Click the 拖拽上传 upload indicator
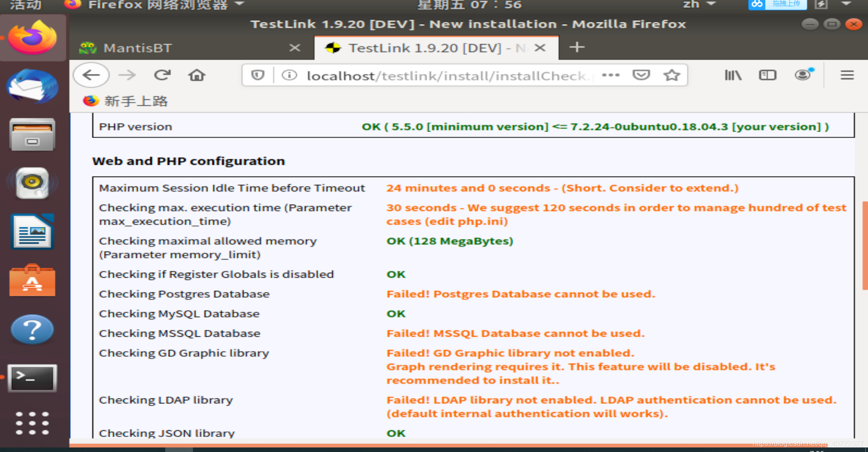Screen dimensions: 868x452 777,4
